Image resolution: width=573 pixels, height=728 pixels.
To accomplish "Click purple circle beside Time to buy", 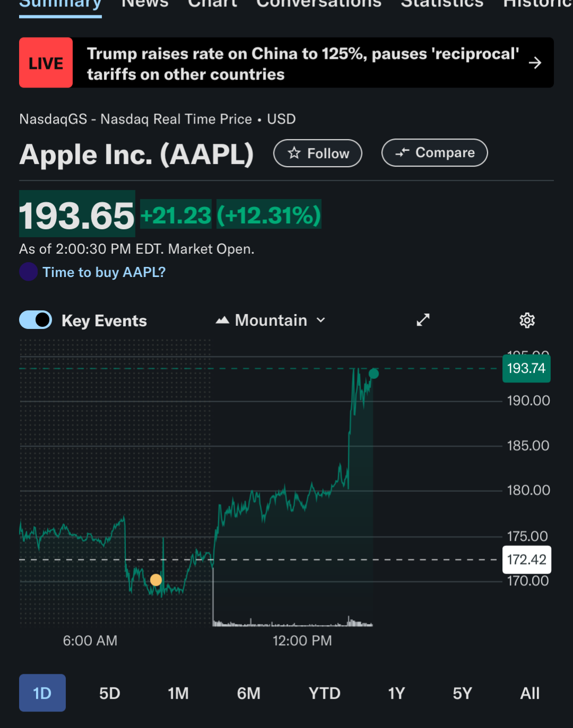I will 29,272.
